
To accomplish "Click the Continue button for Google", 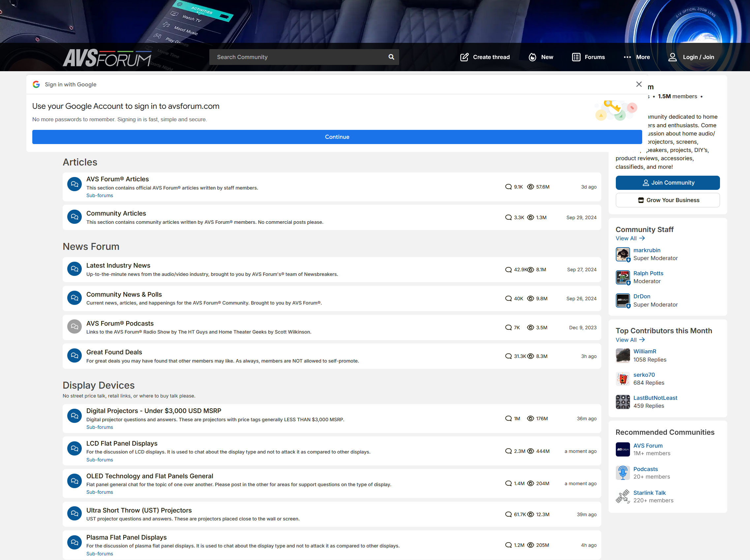I will [337, 137].
